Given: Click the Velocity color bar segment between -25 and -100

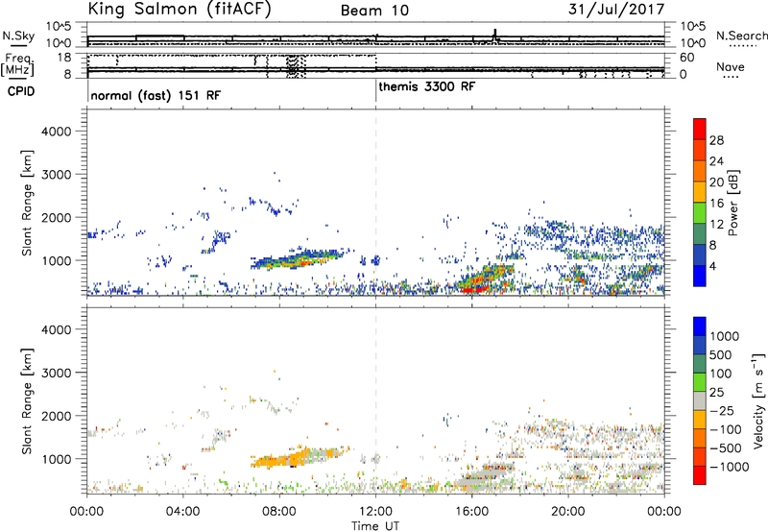Looking at the screenshot, I should pos(700,420).
